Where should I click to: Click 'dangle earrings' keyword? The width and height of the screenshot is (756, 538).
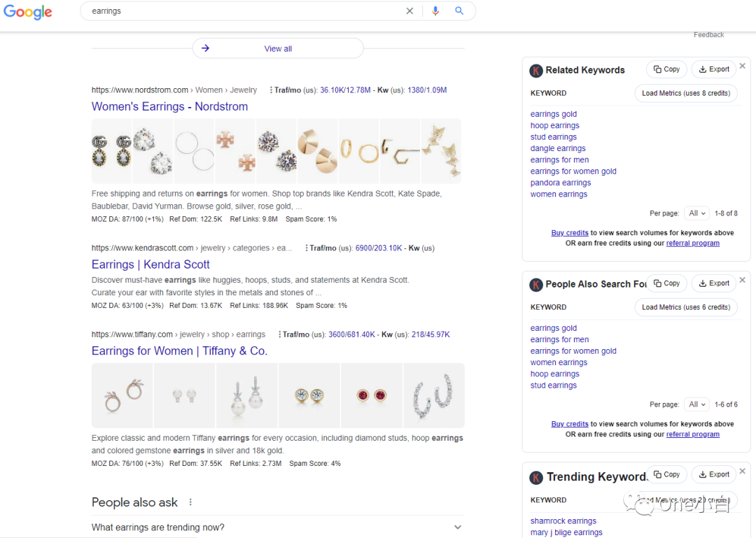[x=558, y=148]
